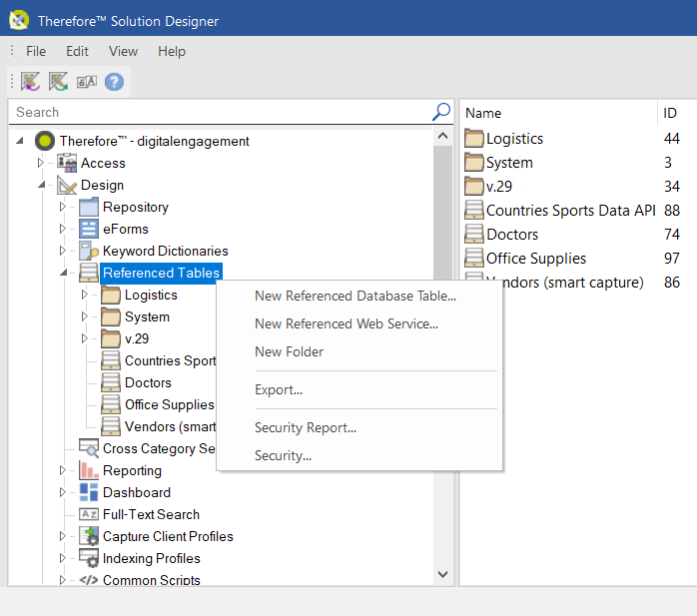Click the eForms icon in tree
This screenshot has width=697, height=616.
tap(89, 229)
